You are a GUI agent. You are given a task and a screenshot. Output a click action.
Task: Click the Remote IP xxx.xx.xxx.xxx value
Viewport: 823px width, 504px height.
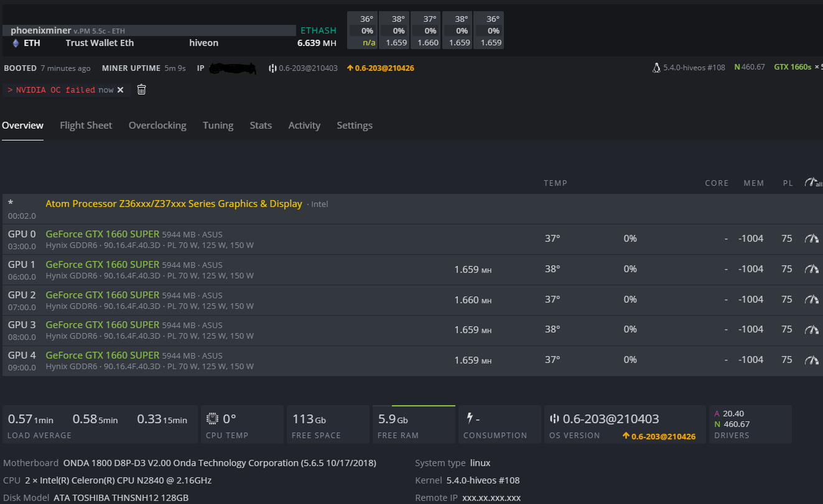(491, 498)
